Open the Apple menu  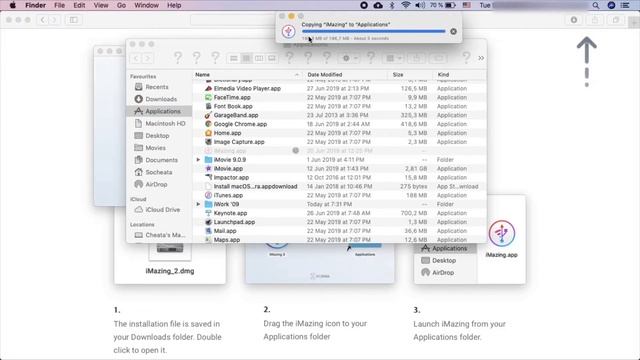click(x=12, y=5)
